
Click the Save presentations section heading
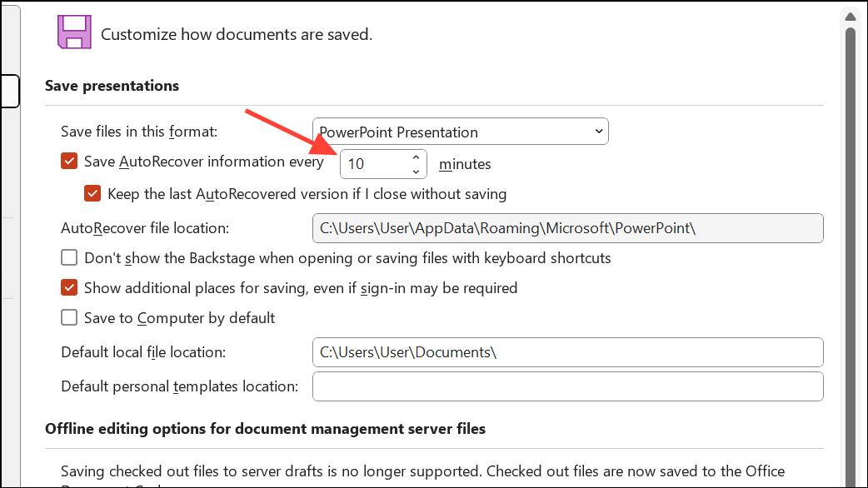click(x=112, y=85)
